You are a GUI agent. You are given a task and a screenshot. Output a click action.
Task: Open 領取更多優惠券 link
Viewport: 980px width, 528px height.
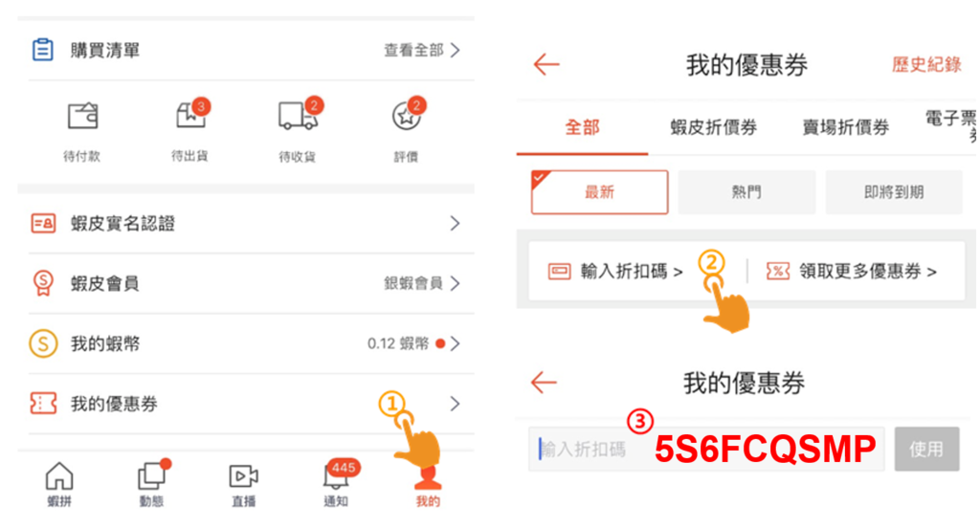[x=851, y=272]
